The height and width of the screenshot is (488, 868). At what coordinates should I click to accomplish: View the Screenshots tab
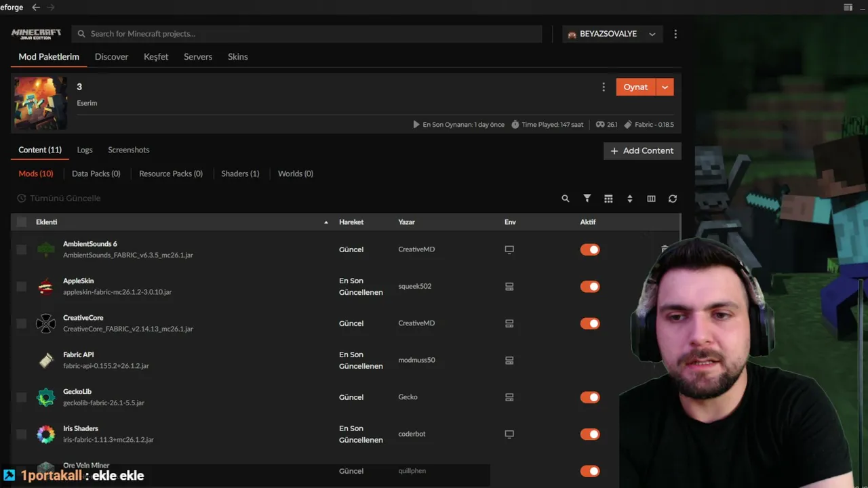[129, 150]
